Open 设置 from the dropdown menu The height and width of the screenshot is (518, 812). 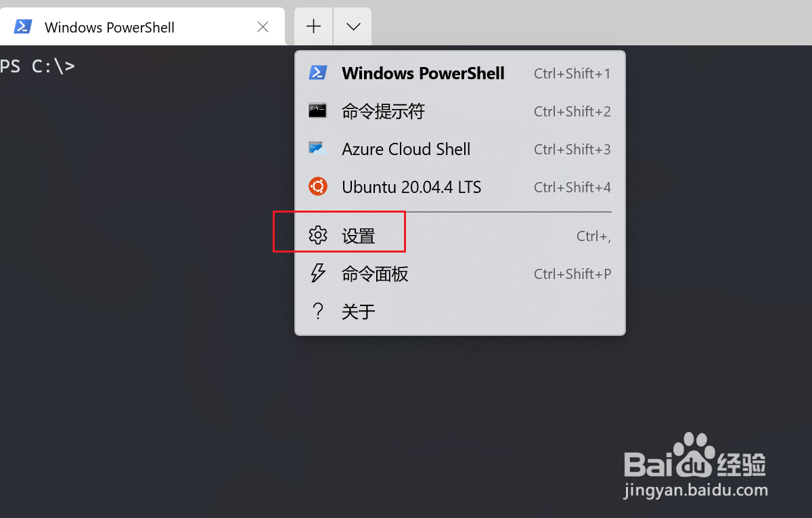[x=460, y=236]
